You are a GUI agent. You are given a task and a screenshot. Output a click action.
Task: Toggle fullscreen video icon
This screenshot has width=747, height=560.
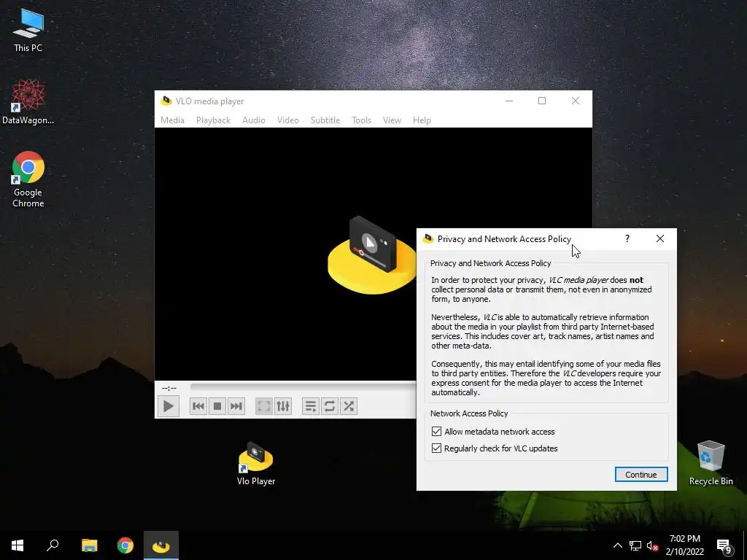264,406
